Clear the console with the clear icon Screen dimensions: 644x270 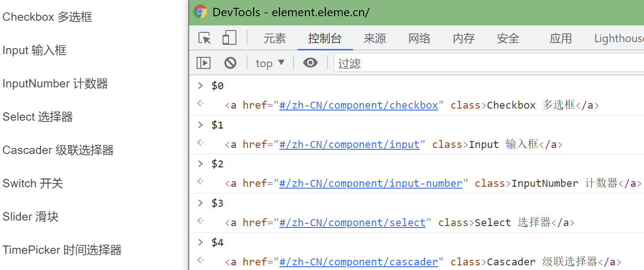pos(230,63)
